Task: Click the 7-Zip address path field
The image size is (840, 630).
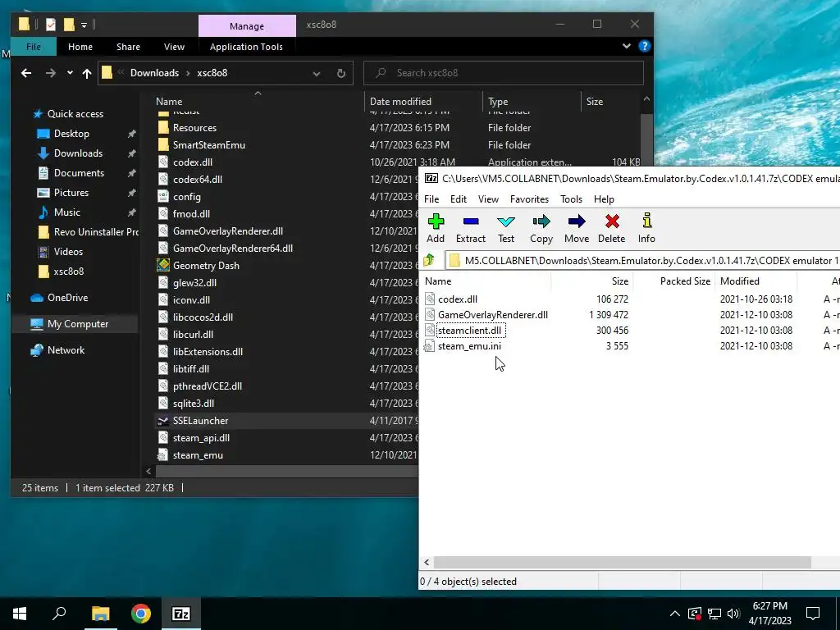Action: click(x=643, y=261)
